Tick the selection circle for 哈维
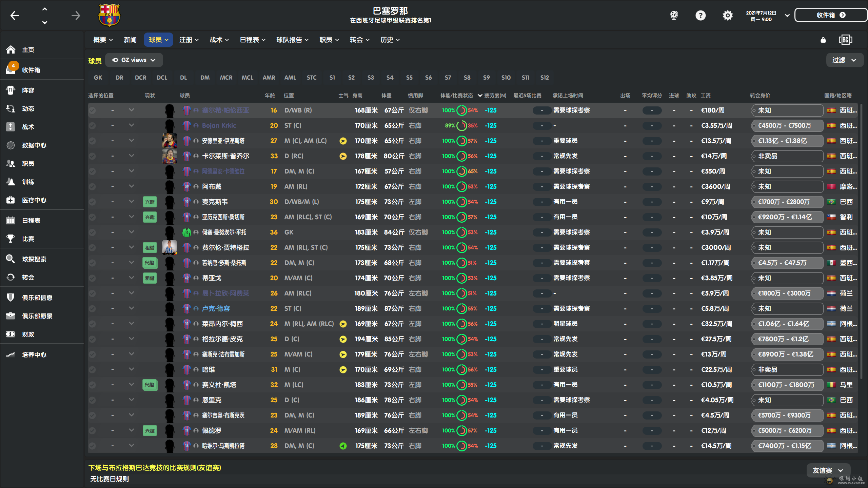868x488 pixels. point(92,370)
